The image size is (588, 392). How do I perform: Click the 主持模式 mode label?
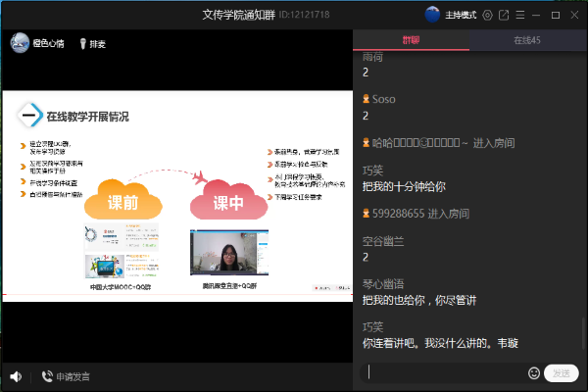[x=460, y=15]
